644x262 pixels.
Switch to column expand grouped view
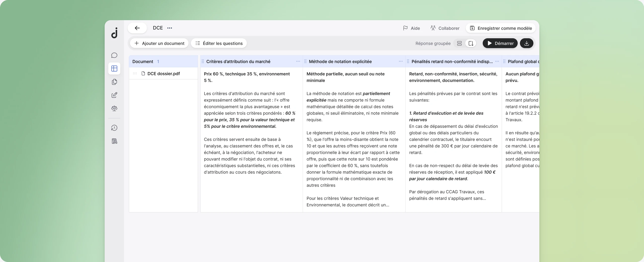point(471,43)
